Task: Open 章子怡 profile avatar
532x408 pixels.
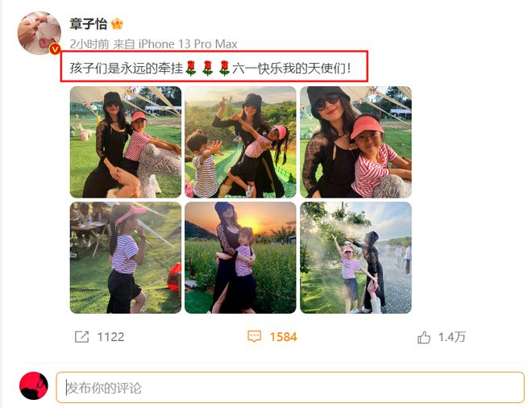Action: tap(39, 33)
